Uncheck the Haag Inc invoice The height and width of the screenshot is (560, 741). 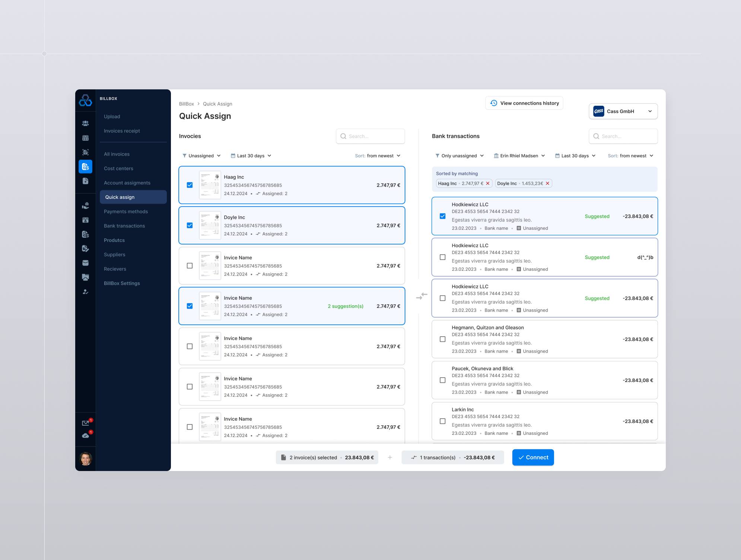[190, 185]
